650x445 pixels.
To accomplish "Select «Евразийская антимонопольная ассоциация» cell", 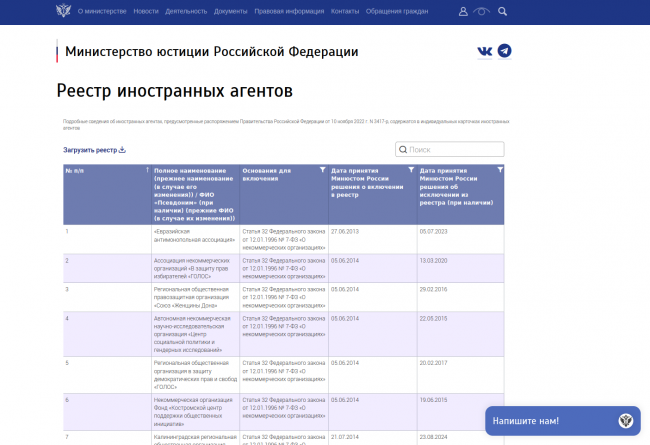I will tap(195, 239).
